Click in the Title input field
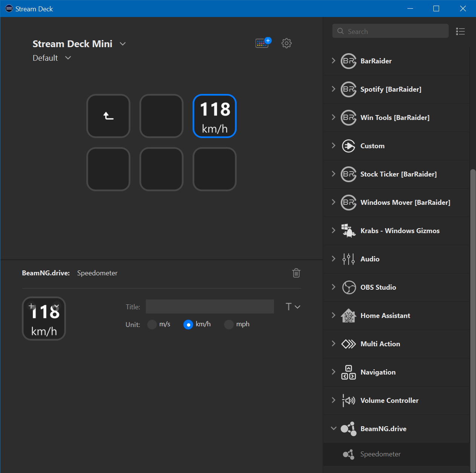 [x=210, y=307]
